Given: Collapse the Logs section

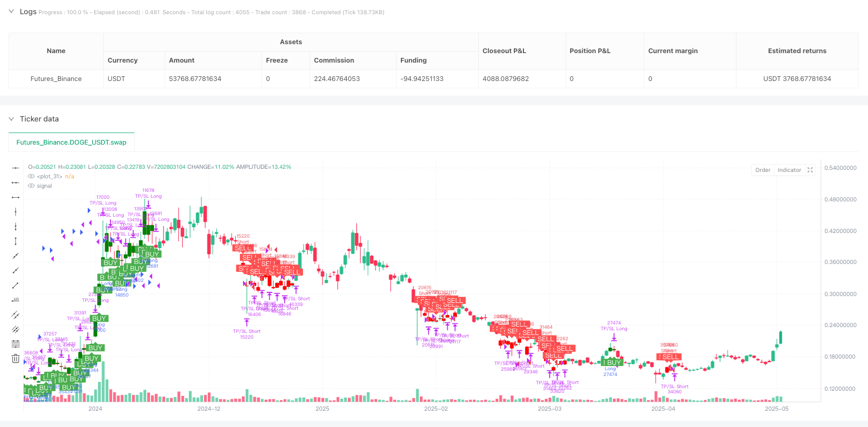Looking at the screenshot, I should (x=12, y=12).
